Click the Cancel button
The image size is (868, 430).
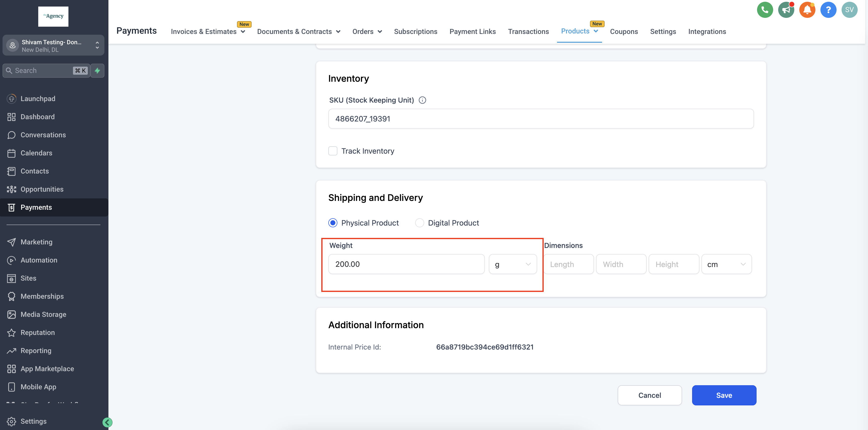click(649, 395)
